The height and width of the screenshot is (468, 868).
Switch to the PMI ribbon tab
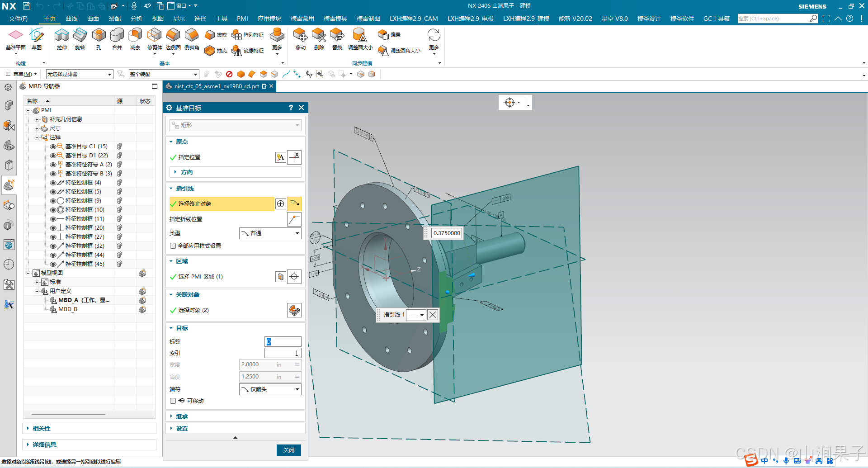click(242, 19)
